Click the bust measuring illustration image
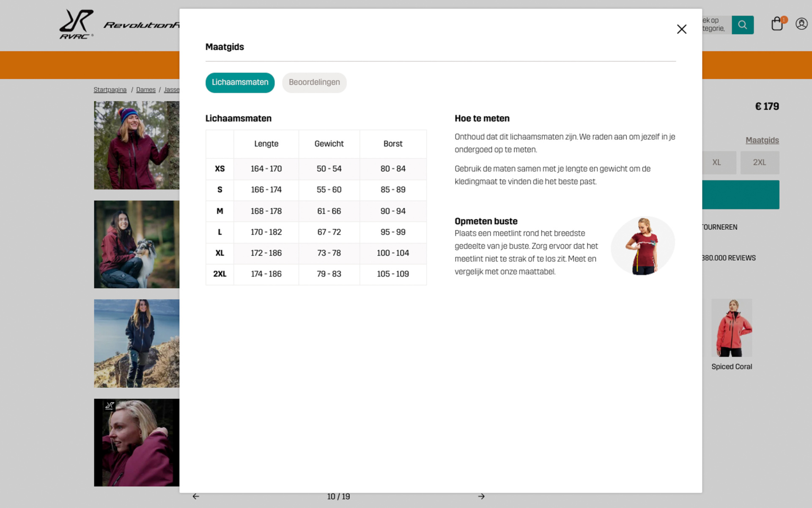The image size is (812, 508). tap(643, 246)
